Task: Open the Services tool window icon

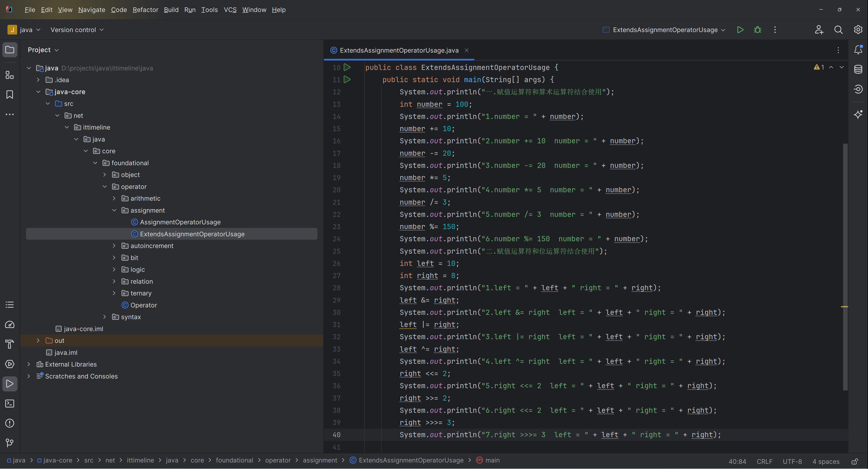Action: point(10,364)
